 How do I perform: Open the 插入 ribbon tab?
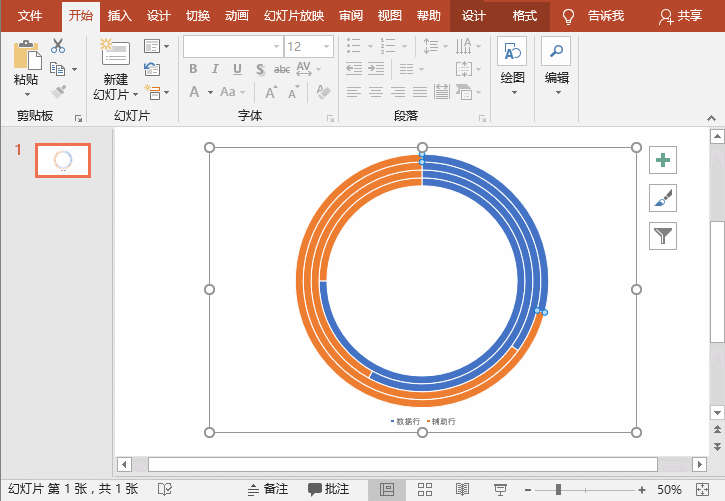[x=120, y=16]
